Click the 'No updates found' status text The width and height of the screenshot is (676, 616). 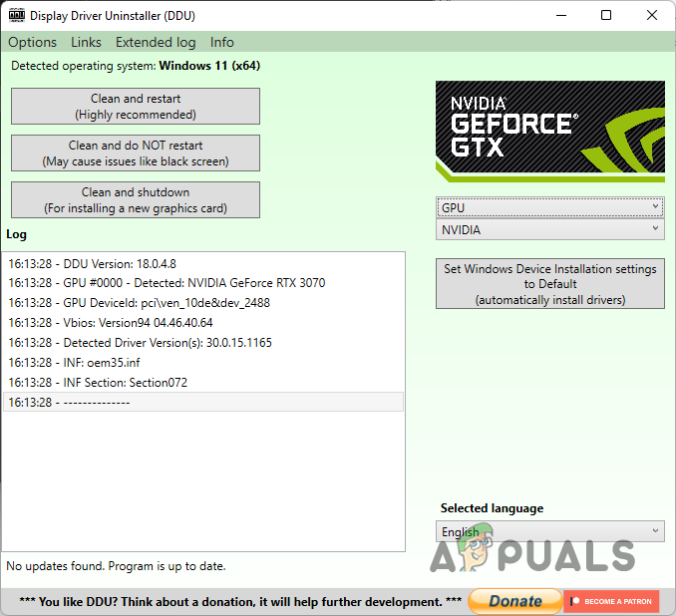(x=116, y=566)
